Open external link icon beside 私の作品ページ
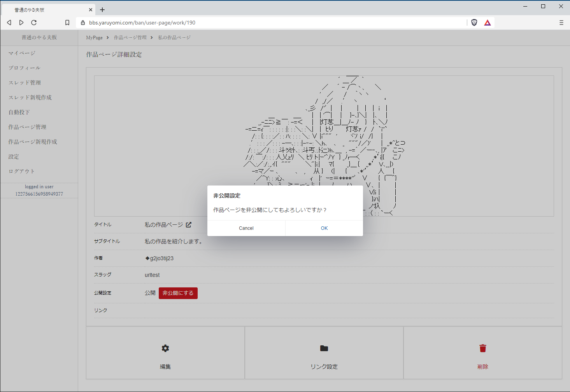The height and width of the screenshot is (392, 570). (x=189, y=224)
